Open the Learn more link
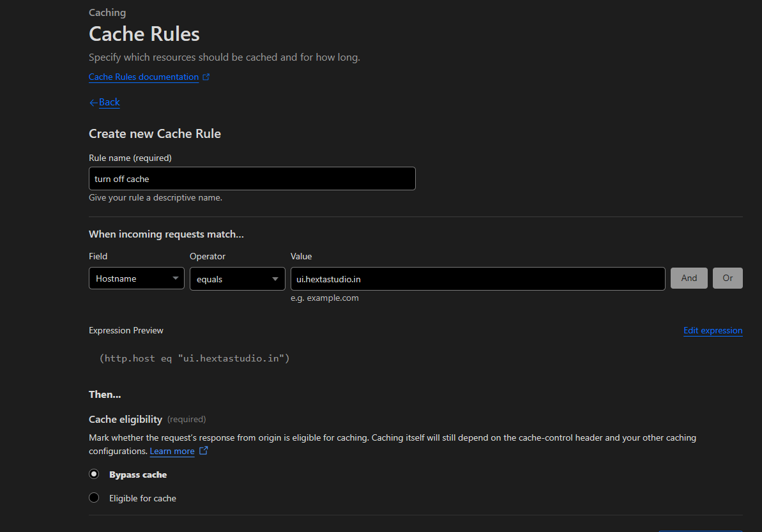Image resolution: width=762 pixels, height=532 pixels. click(172, 450)
